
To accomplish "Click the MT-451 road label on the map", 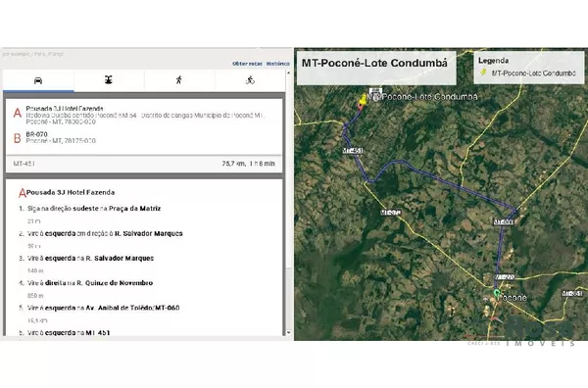I will [353, 151].
